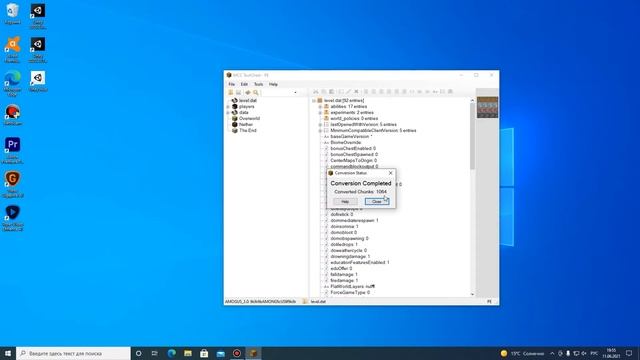Select the Microsoft Edge desktop shortcut

point(12,83)
